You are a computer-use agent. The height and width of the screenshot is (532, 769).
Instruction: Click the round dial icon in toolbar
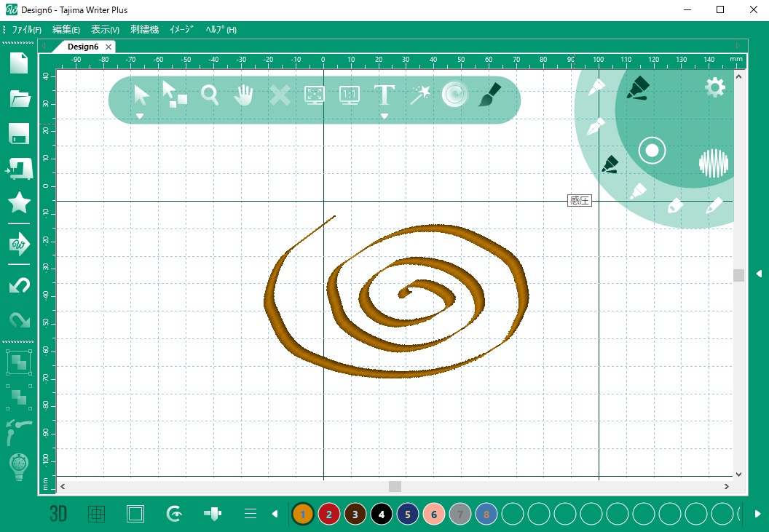(454, 94)
